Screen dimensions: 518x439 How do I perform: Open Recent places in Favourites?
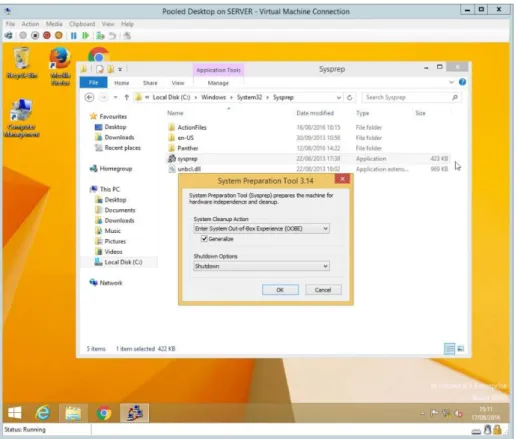pyautogui.click(x=123, y=148)
